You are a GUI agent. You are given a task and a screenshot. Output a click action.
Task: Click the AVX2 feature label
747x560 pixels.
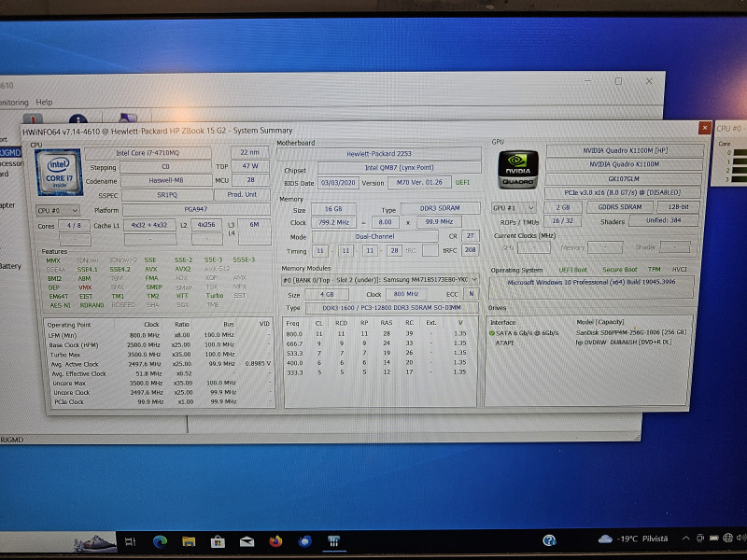point(183,269)
